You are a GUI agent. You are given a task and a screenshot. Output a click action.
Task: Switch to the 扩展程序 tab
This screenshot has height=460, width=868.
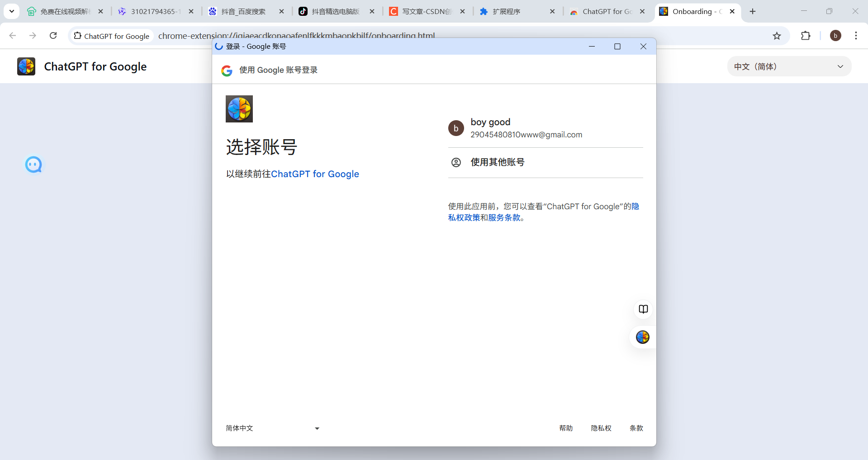coord(518,11)
